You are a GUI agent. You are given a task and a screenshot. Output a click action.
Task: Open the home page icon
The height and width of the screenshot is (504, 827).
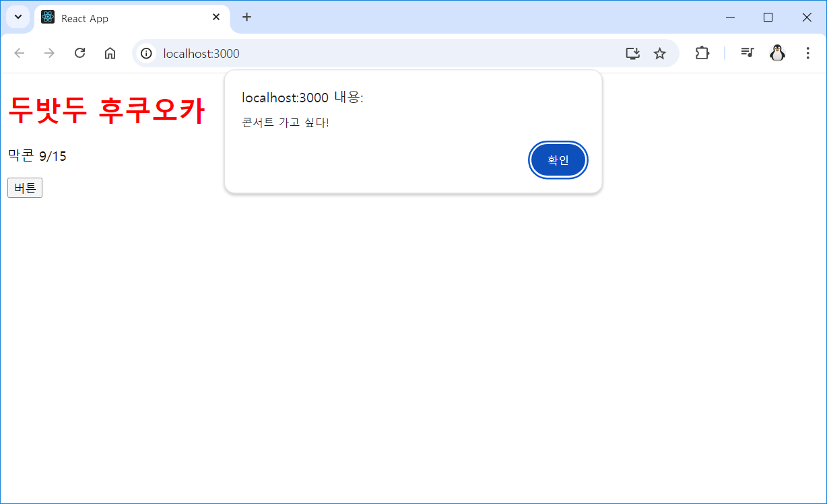(x=110, y=53)
